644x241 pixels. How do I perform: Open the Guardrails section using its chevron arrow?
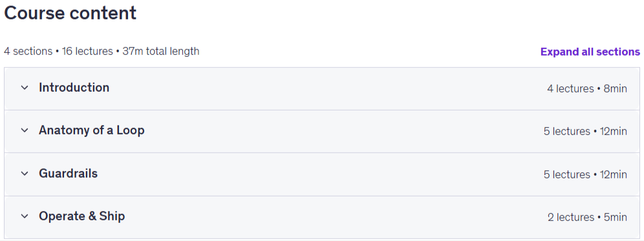click(x=25, y=174)
